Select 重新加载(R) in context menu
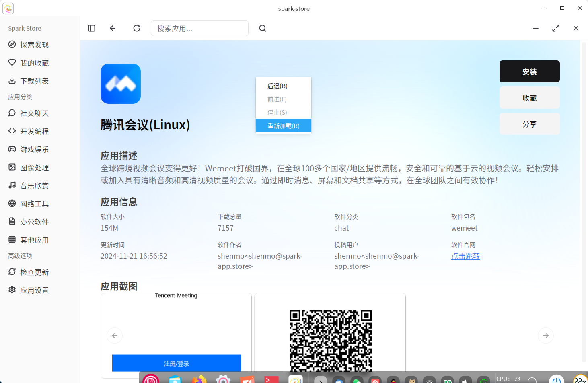The width and height of the screenshot is (588, 383). click(284, 126)
